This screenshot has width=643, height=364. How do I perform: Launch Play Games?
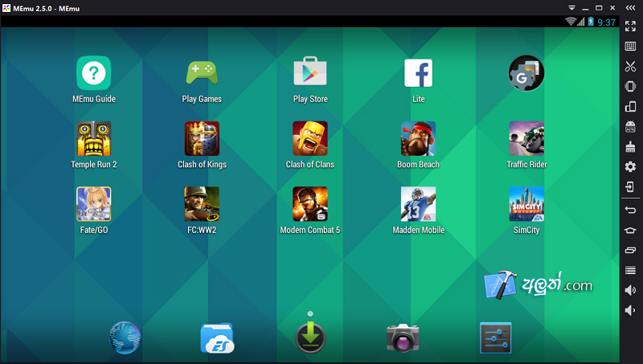tap(202, 73)
